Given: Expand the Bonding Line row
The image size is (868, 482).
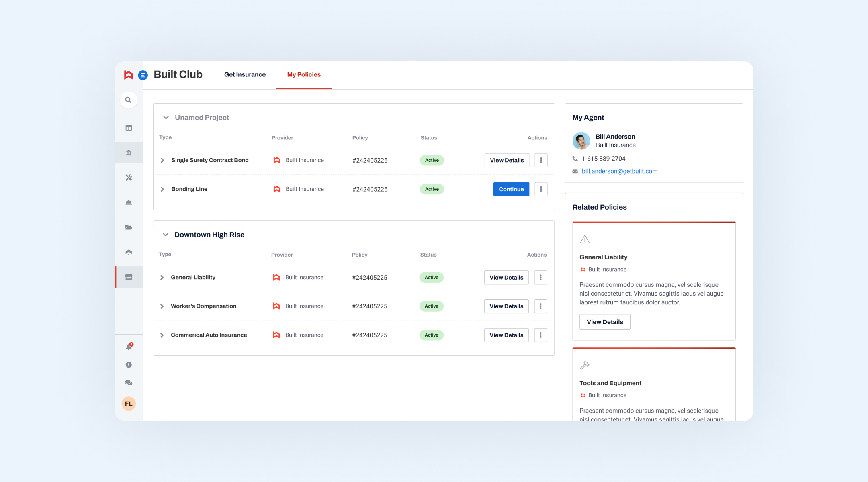Looking at the screenshot, I should coord(162,189).
